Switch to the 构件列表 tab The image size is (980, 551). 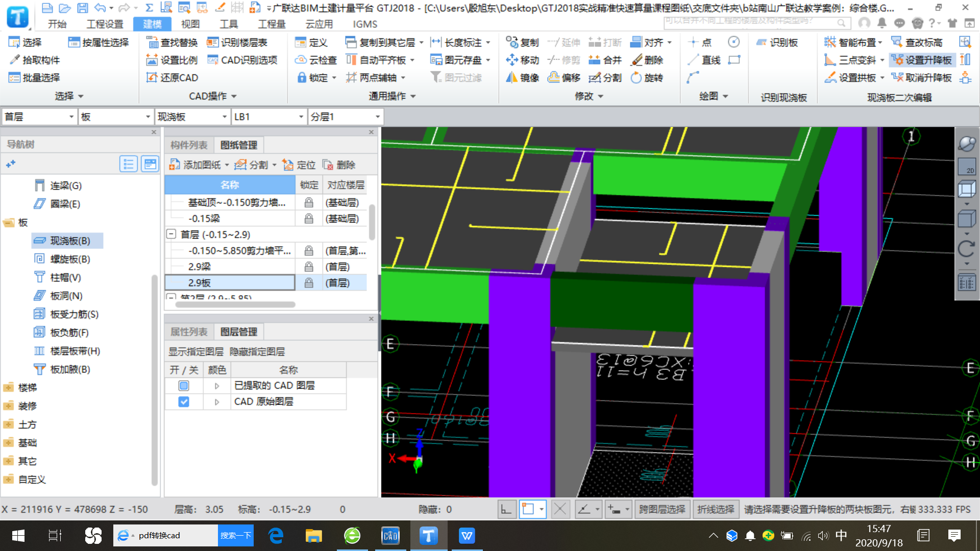coord(188,145)
